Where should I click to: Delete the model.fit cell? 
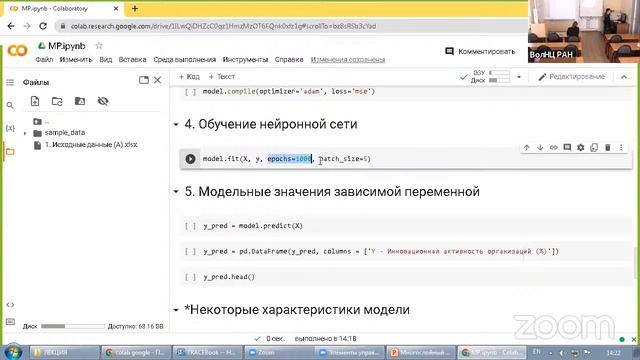coord(607,147)
